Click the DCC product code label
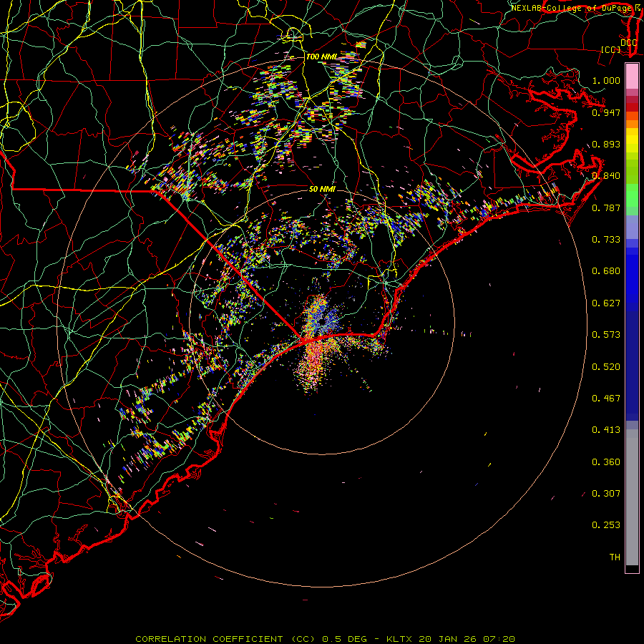The width and height of the screenshot is (644, 644). click(x=628, y=43)
